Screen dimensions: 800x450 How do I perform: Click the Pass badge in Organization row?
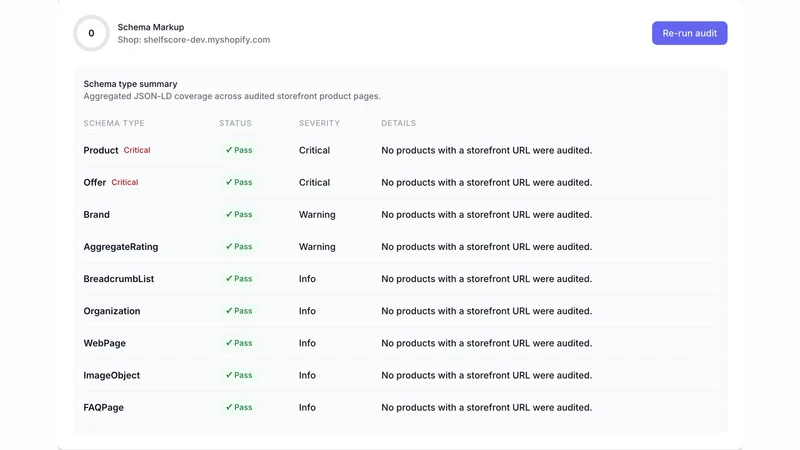pyautogui.click(x=239, y=311)
